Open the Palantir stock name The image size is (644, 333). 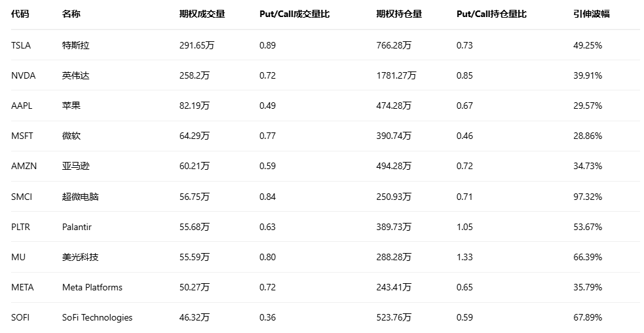77,227
